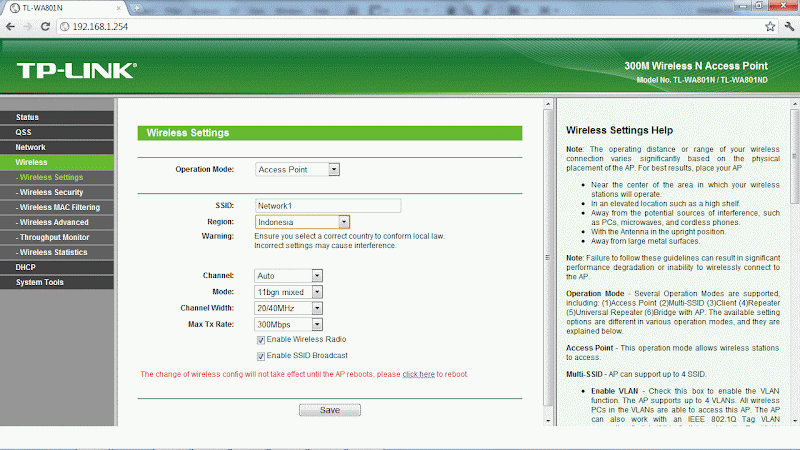
Task: Open the System Tools menu
Action: click(x=57, y=282)
